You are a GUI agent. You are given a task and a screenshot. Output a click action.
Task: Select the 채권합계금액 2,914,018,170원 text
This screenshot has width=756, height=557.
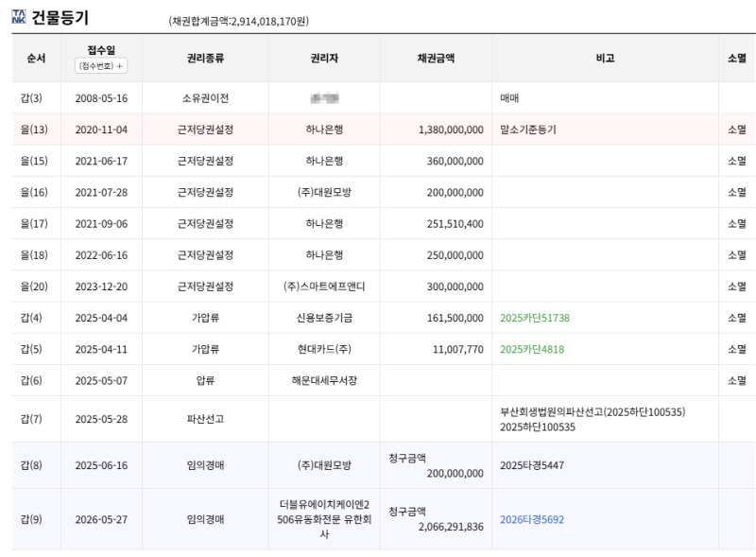pos(239,21)
